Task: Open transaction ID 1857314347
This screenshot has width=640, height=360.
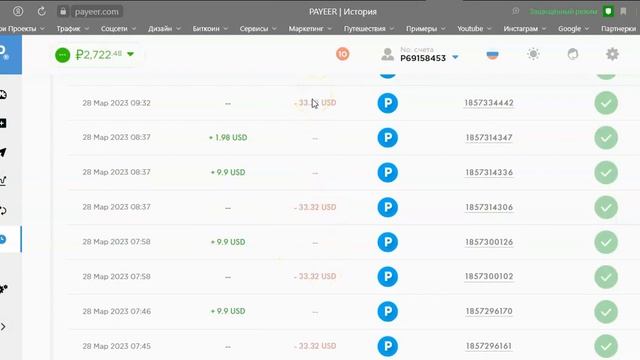Action: (x=489, y=138)
